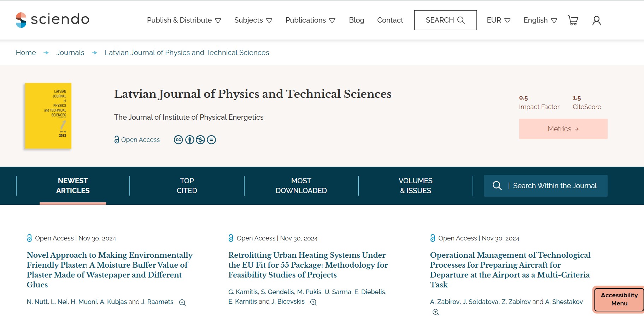Click magnifier icon after J. Bicevskis
Screen dimensions: 644x316
[x=314, y=302]
